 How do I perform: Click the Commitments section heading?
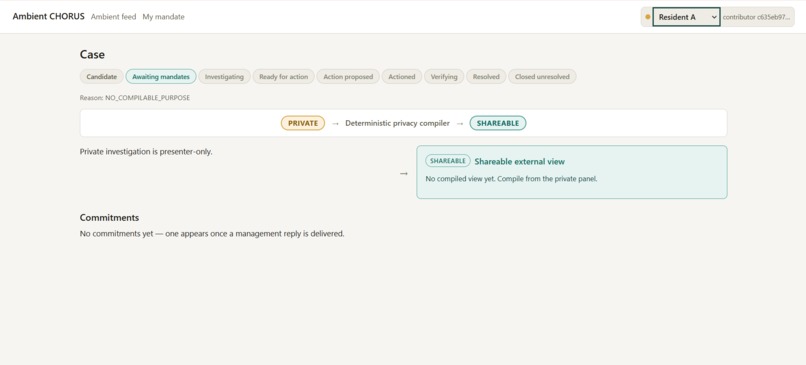[x=109, y=217]
